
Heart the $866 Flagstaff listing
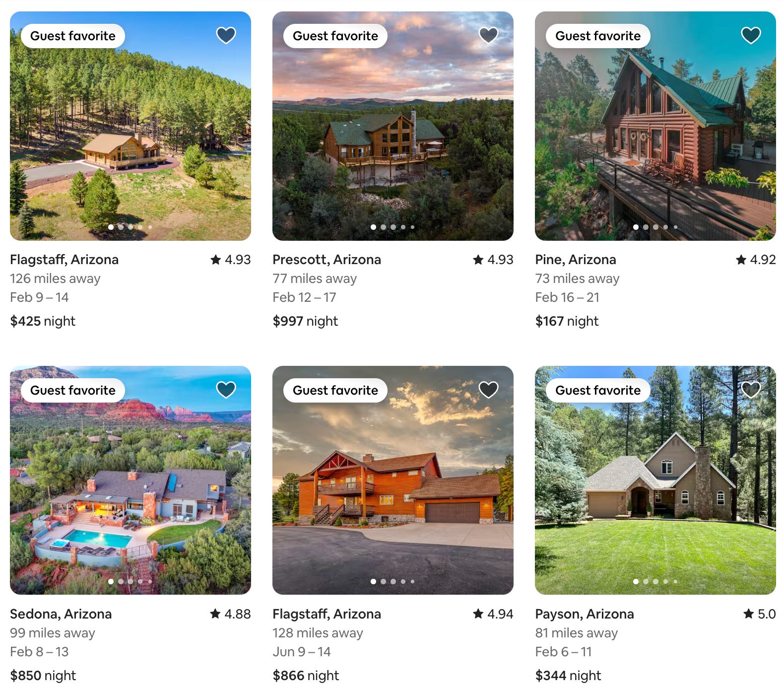(488, 390)
